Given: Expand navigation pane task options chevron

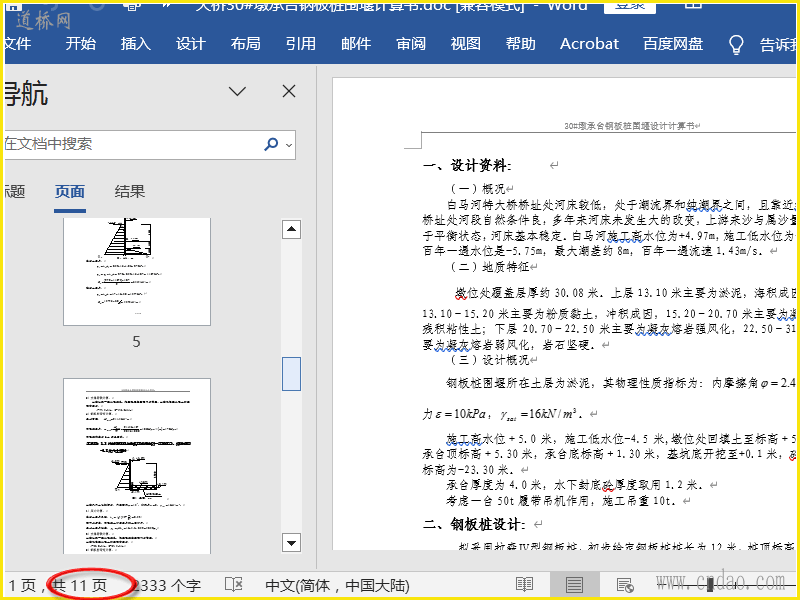Looking at the screenshot, I should click(x=237, y=92).
